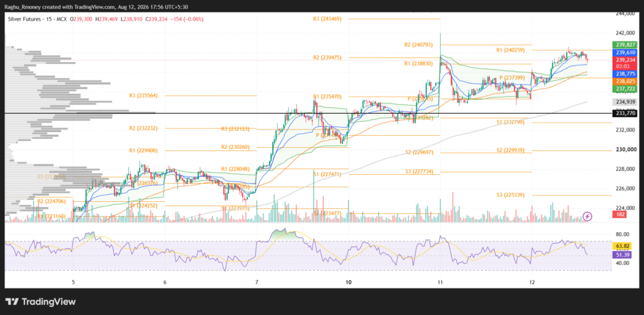Click the Silver Futures · 15 · MCX title

tap(37, 19)
